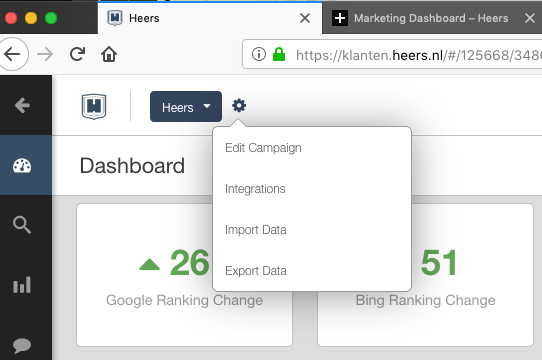The height and width of the screenshot is (360, 542).
Task: Choose Export Data from the menu
Action: tap(256, 271)
